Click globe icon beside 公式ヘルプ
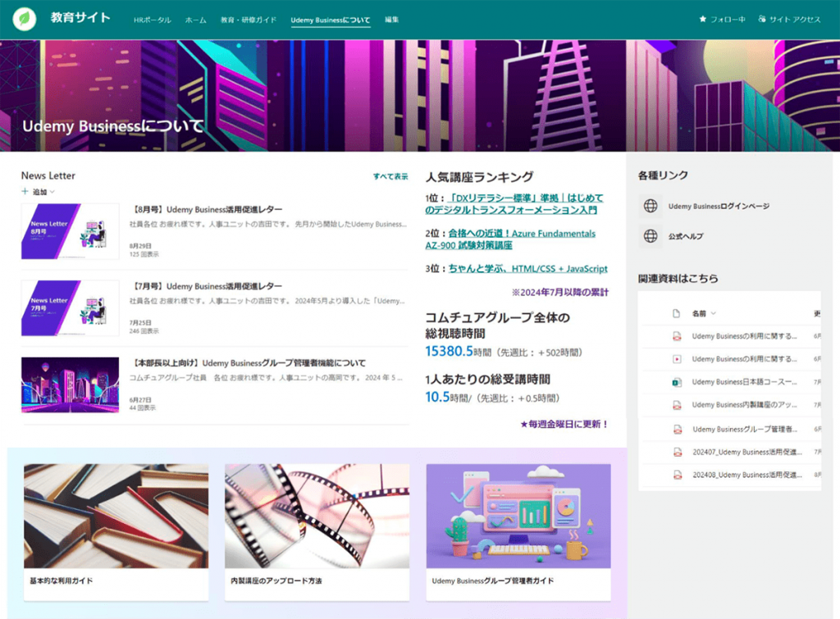This screenshot has height=619, width=840. [651, 235]
